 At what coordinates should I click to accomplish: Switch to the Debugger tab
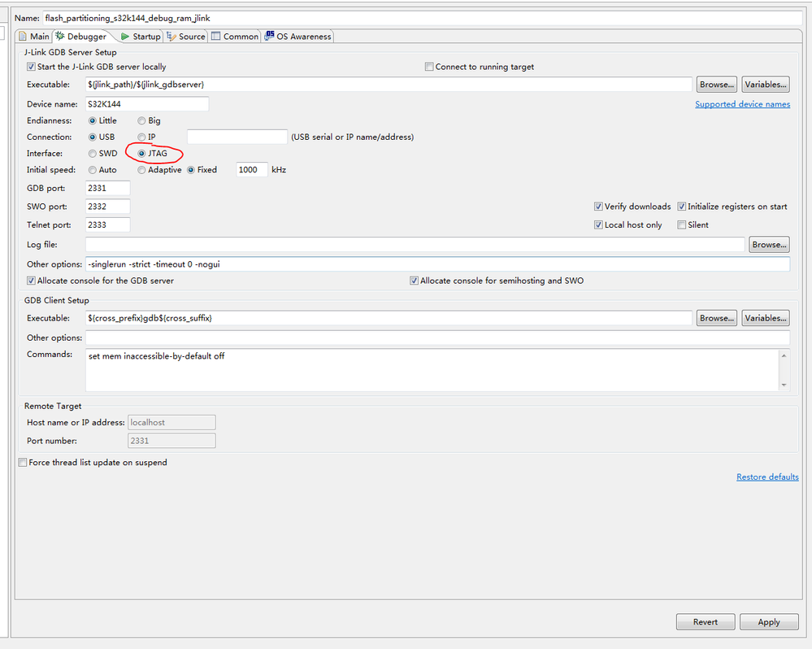coord(80,37)
